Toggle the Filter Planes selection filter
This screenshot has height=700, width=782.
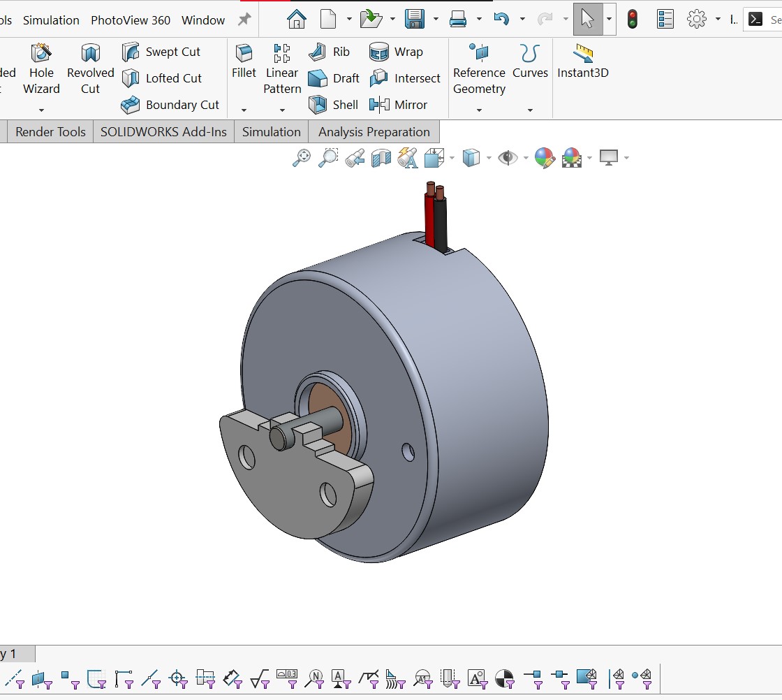coord(42,679)
